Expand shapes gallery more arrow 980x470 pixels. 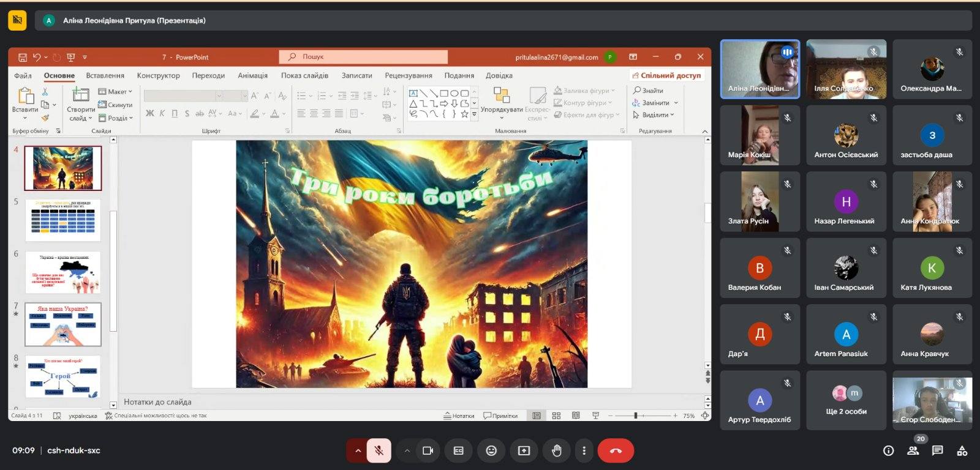click(x=474, y=114)
